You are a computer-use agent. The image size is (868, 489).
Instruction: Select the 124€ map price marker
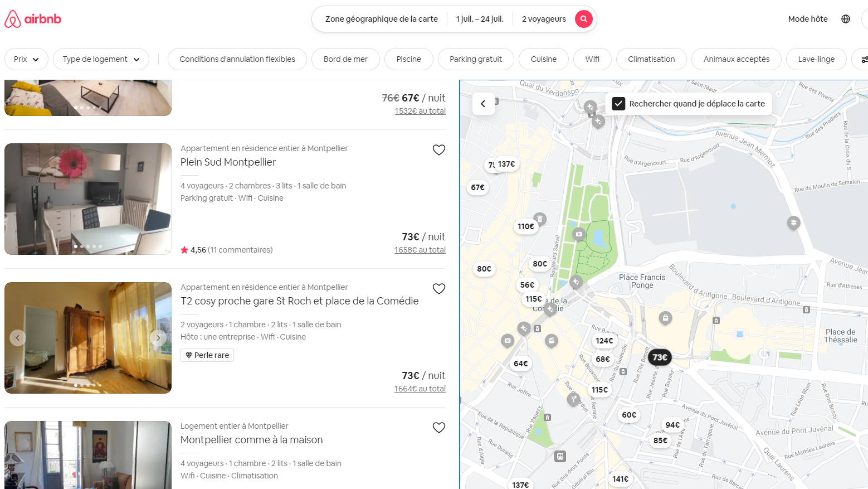pos(604,341)
